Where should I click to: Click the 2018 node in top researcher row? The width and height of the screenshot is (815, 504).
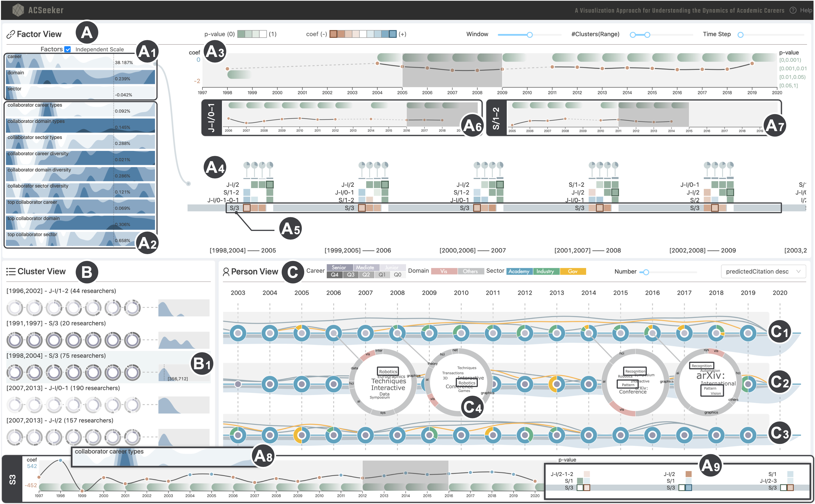pos(716,333)
